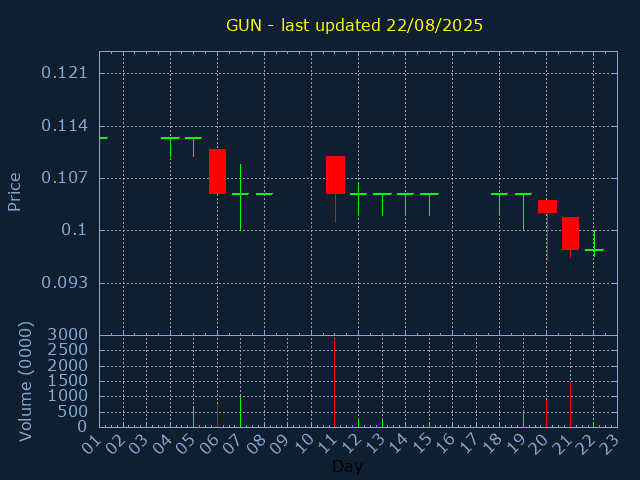Select the 500 volume axis label

point(73,412)
